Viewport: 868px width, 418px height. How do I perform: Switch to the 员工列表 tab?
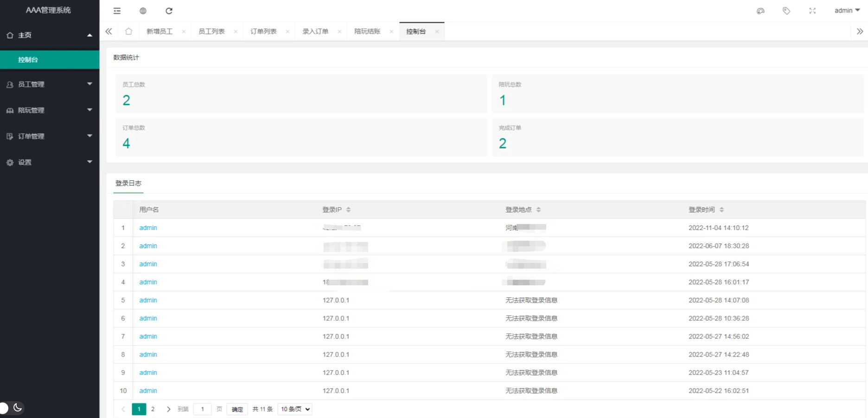(x=211, y=32)
